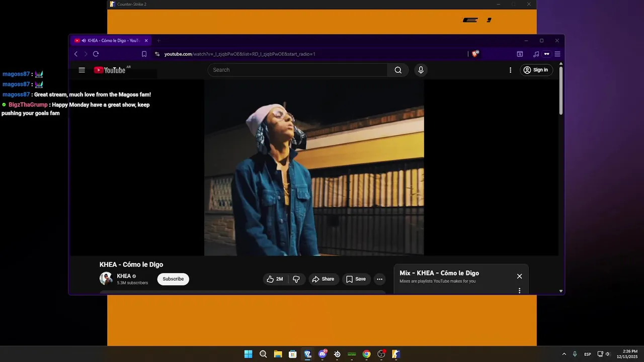
Task: Click magoss87 username on Great stream message
Action: 16,95
